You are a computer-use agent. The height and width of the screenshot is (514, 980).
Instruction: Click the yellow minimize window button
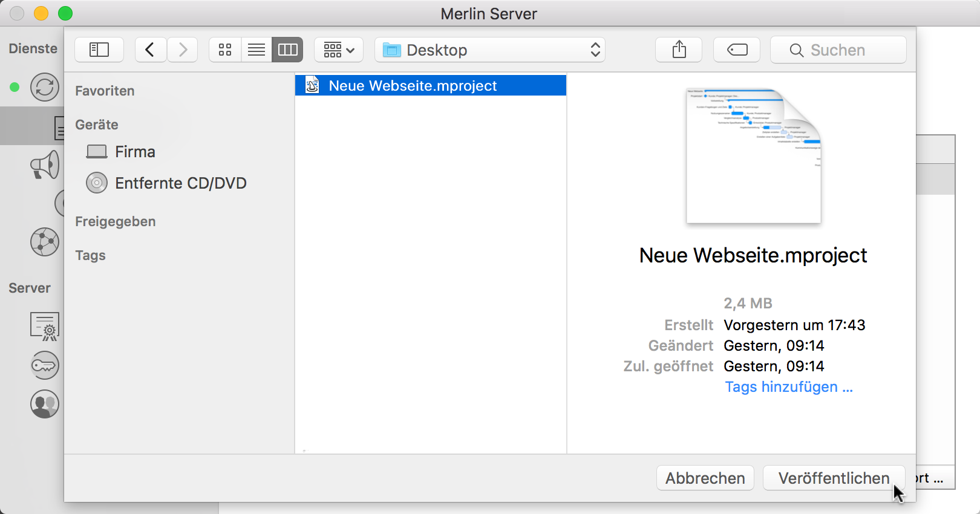41,13
